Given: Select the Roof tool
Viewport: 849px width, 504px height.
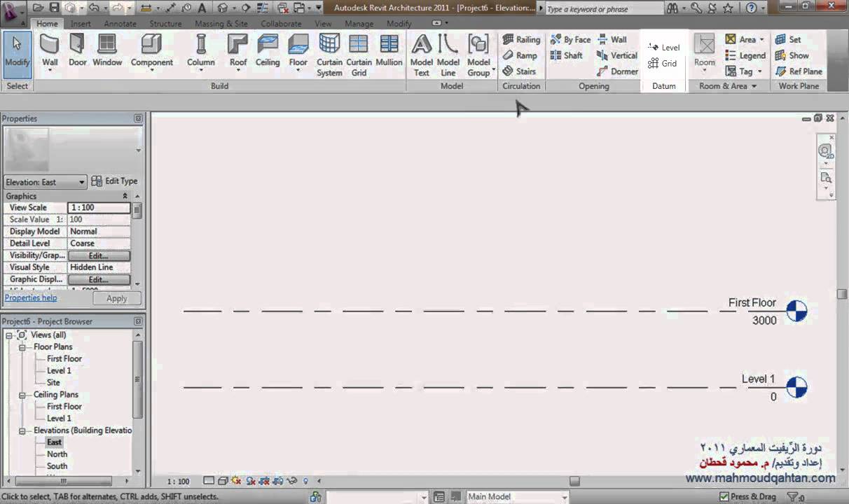Looking at the screenshot, I should (238, 53).
